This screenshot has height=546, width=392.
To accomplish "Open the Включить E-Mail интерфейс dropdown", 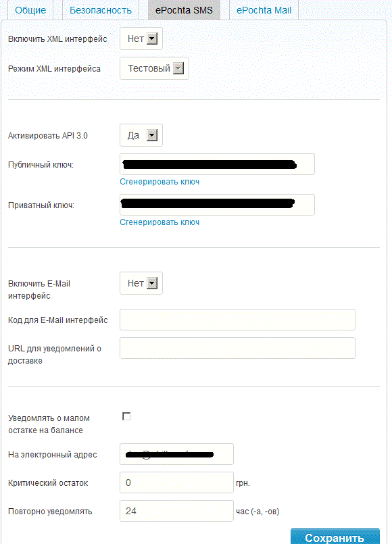I will (141, 283).
